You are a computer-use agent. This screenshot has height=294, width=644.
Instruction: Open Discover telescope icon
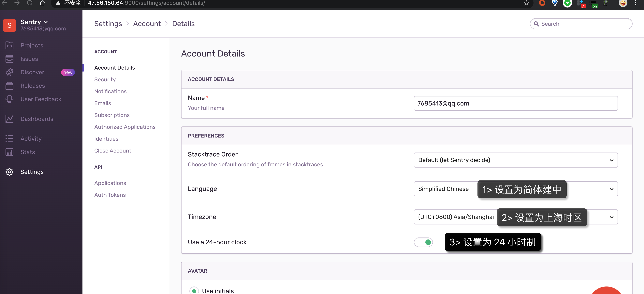9,72
